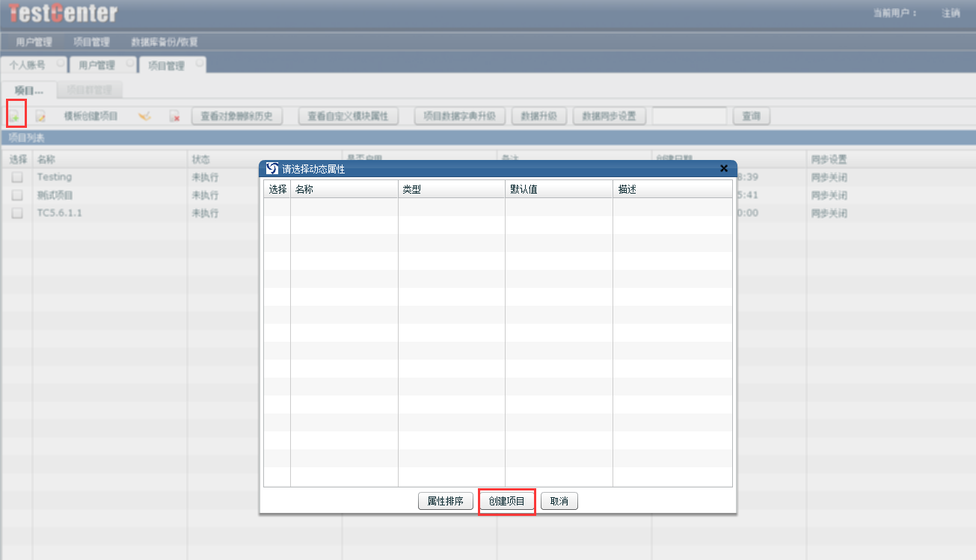Close the 用户管理 tab via its circle icon

[130, 64]
